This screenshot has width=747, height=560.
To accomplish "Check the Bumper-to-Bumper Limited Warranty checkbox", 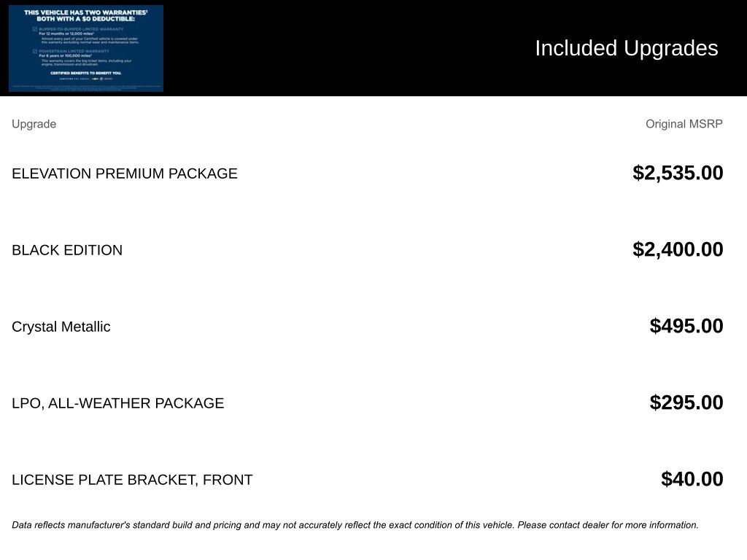I will (34, 29).
